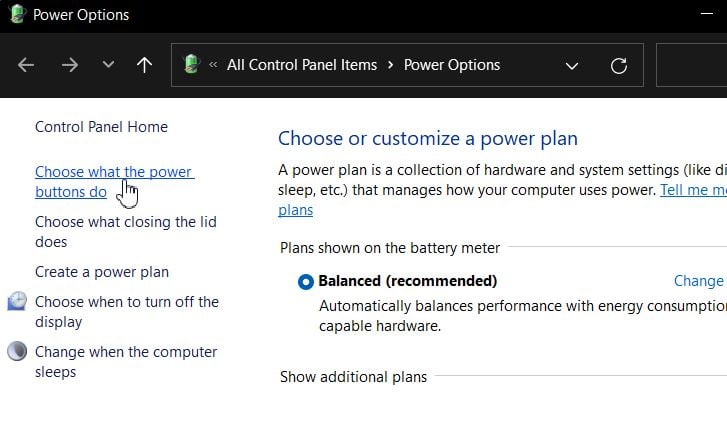
Task: Open Change when the computer sleeps
Action: click(x=126, y=362)
